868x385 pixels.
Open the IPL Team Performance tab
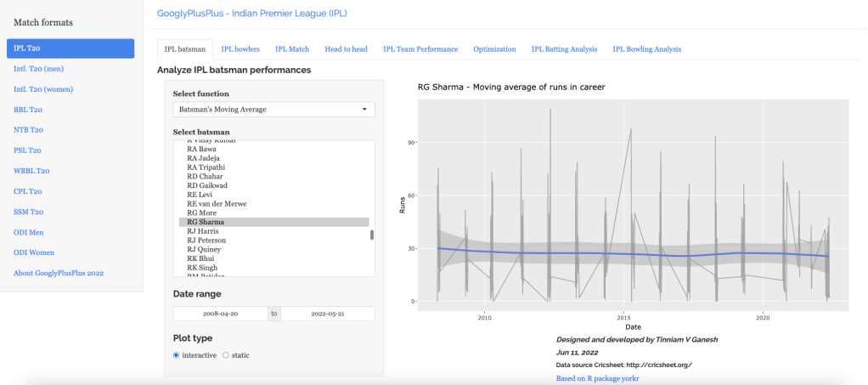(420, 49)
